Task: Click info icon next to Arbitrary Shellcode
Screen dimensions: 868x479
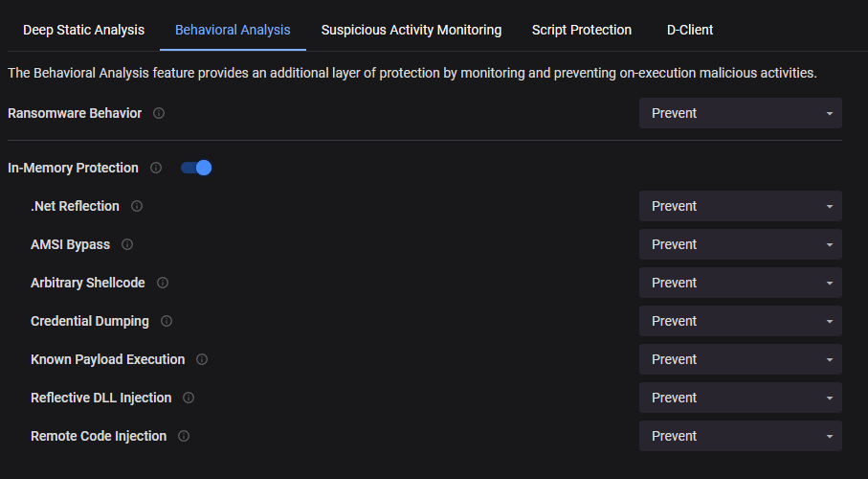Action: [x=163, y=283]
